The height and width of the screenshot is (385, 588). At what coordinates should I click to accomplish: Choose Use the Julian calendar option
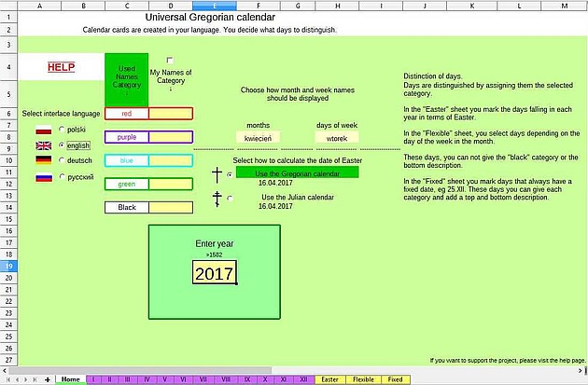[231, 198]
